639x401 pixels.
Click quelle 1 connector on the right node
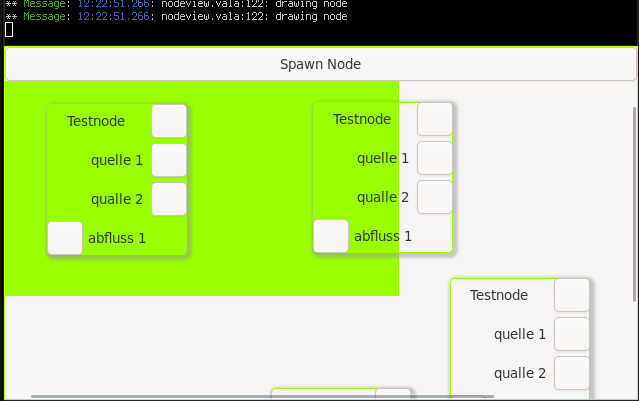pyautogui.click(x=572, y=334)
